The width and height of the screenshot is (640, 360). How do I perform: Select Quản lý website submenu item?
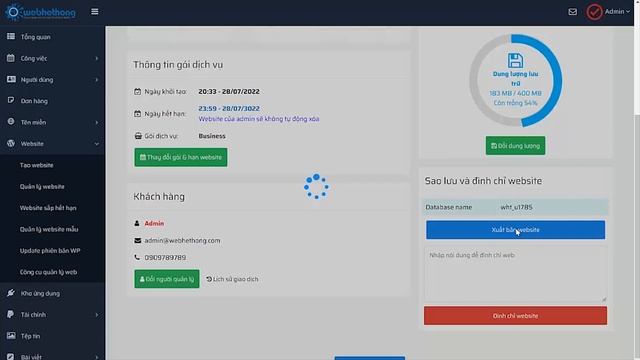tap(42, 187)
